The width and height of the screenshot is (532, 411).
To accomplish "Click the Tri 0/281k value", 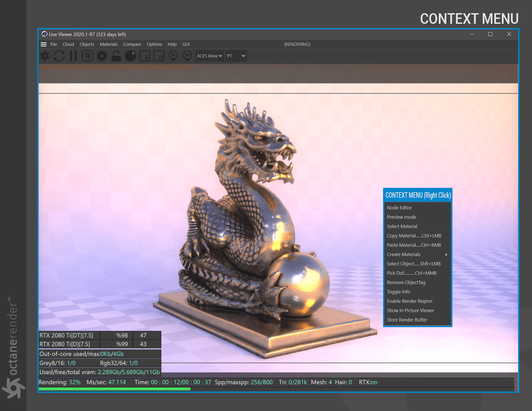I will point(298,382).
